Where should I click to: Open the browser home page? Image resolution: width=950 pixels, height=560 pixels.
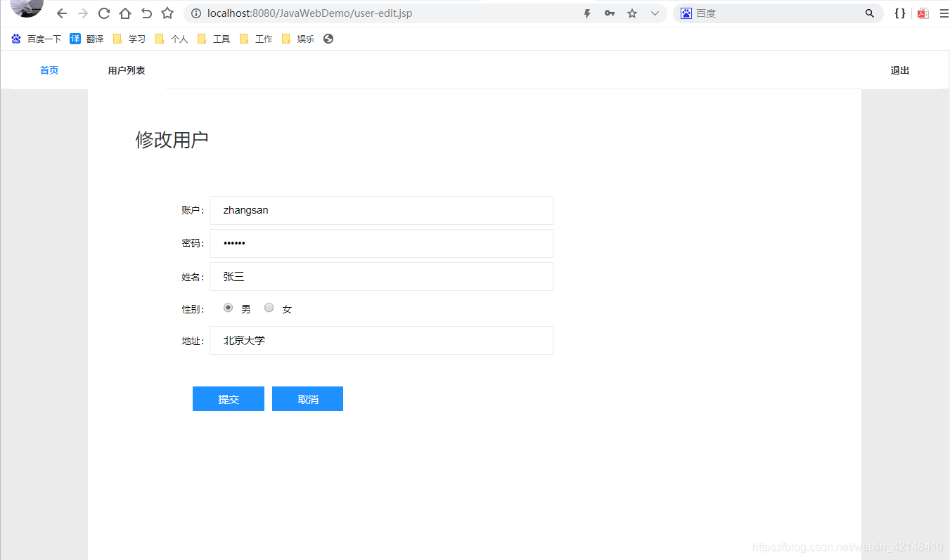pos(124,13)
